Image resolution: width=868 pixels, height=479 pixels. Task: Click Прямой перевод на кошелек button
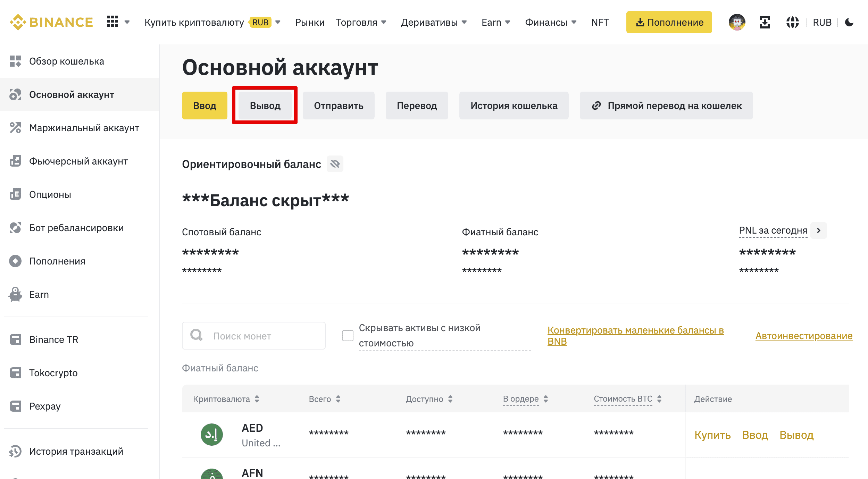(x=666, y=106)
